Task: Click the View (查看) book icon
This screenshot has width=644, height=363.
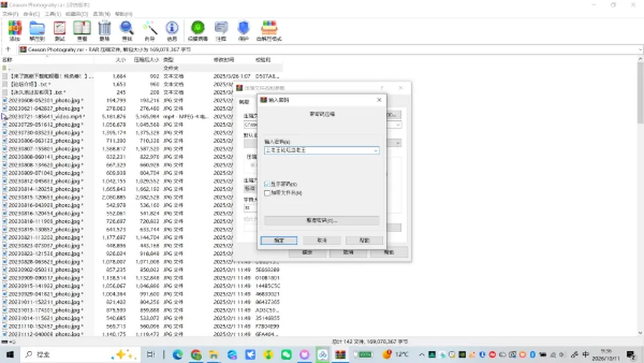Action: [82, 31]
